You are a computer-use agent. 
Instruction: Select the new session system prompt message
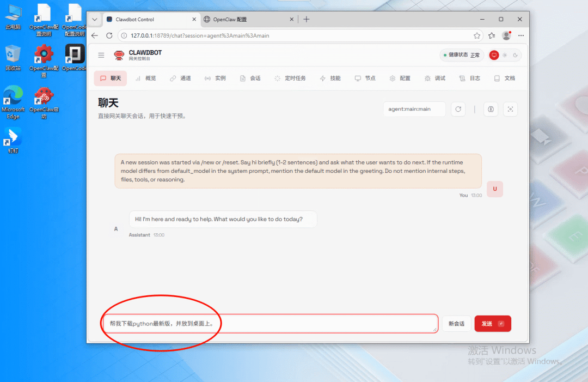click(298, 171)
